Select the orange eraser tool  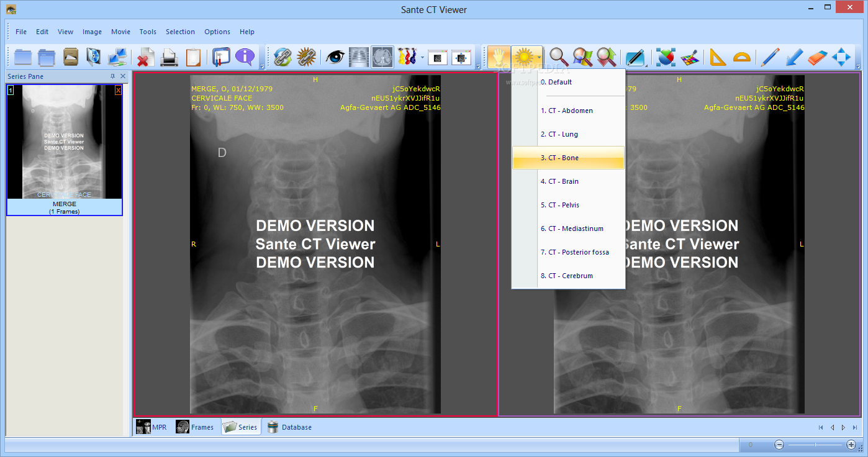(x=817, y=57)
